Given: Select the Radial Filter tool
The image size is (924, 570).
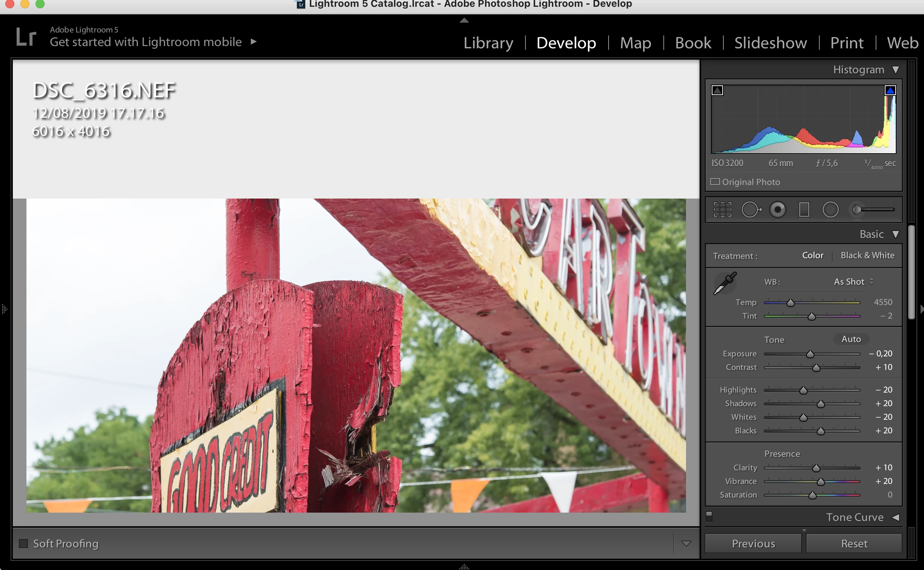Looking at the screenshot, I should pyautogui.click(x=830, y=210).
